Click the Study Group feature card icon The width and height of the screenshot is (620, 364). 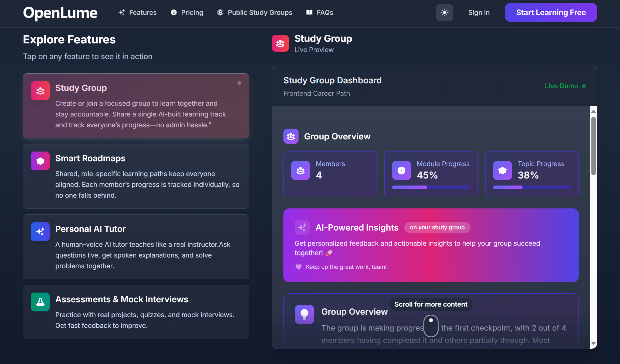[40, 91]
